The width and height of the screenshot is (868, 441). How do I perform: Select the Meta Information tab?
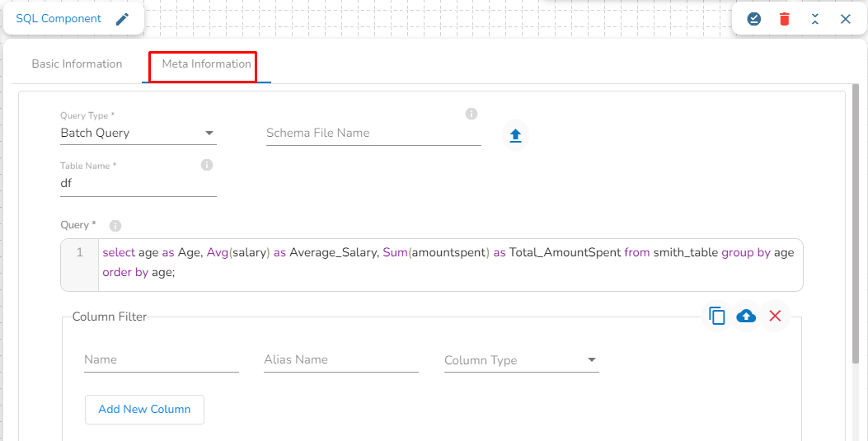[x=206, y=63]
